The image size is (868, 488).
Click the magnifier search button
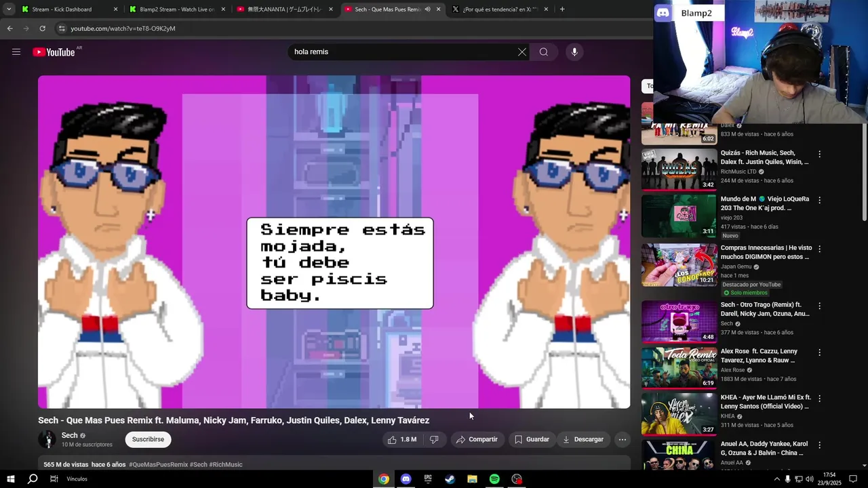[x=544, y=52]
